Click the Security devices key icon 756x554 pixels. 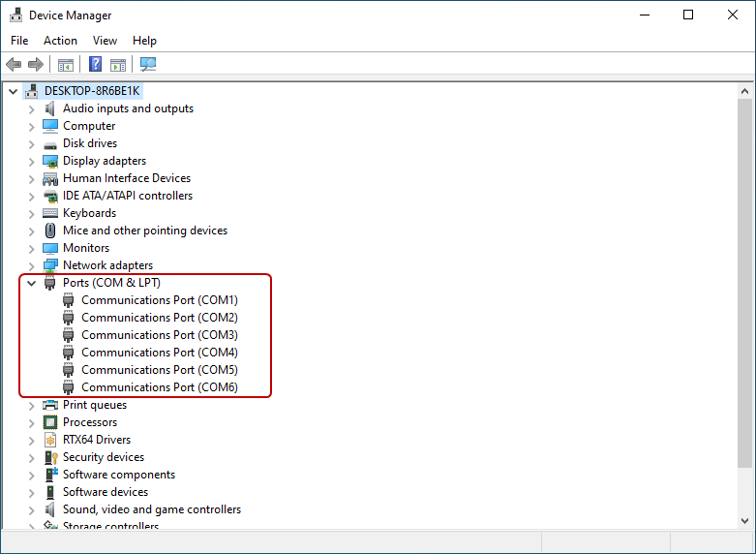50,457
